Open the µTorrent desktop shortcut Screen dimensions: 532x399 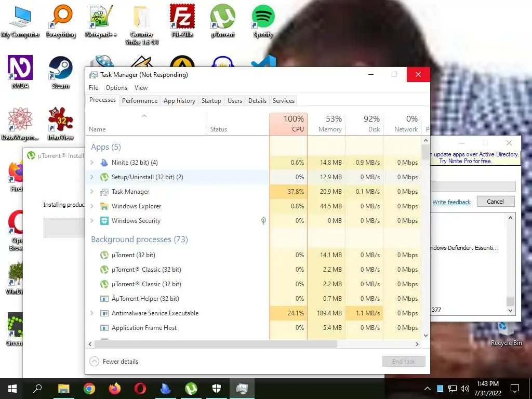222,20
